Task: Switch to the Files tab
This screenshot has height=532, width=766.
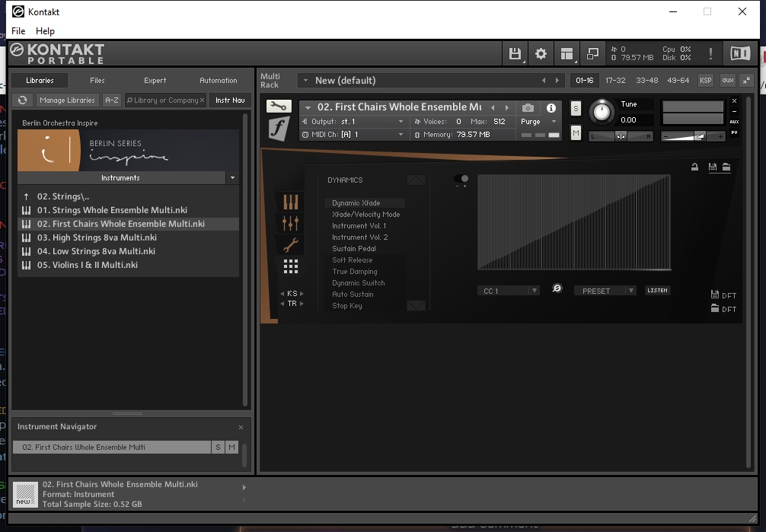Action: 97,80
